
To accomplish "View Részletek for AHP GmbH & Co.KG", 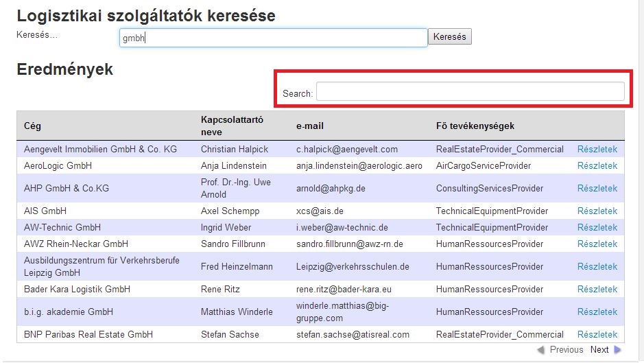I will coord(597,188).
